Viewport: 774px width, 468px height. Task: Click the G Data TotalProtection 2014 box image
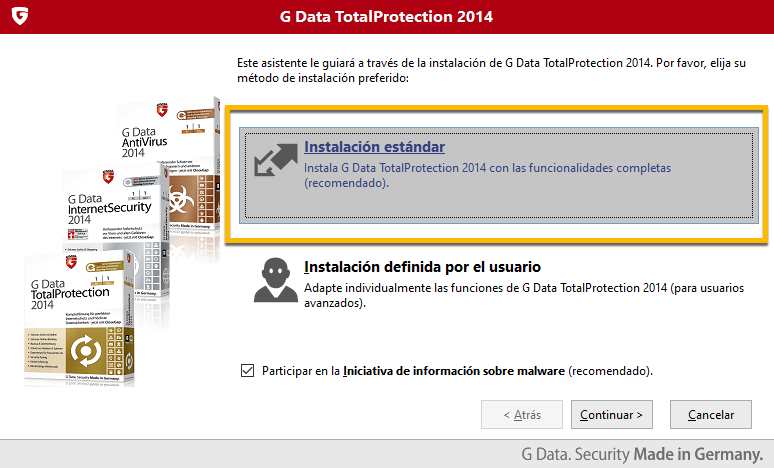point(79,318)
